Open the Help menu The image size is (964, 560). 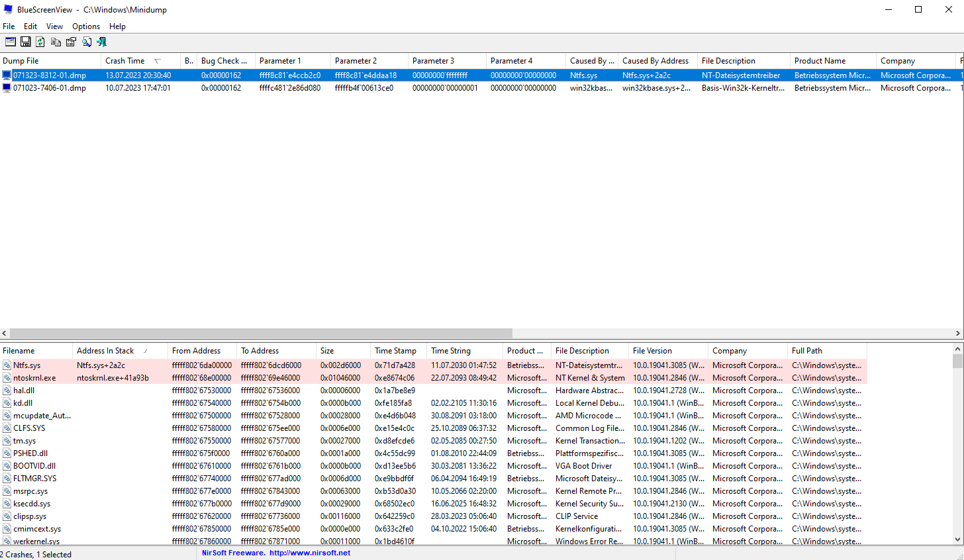[117, 26]
